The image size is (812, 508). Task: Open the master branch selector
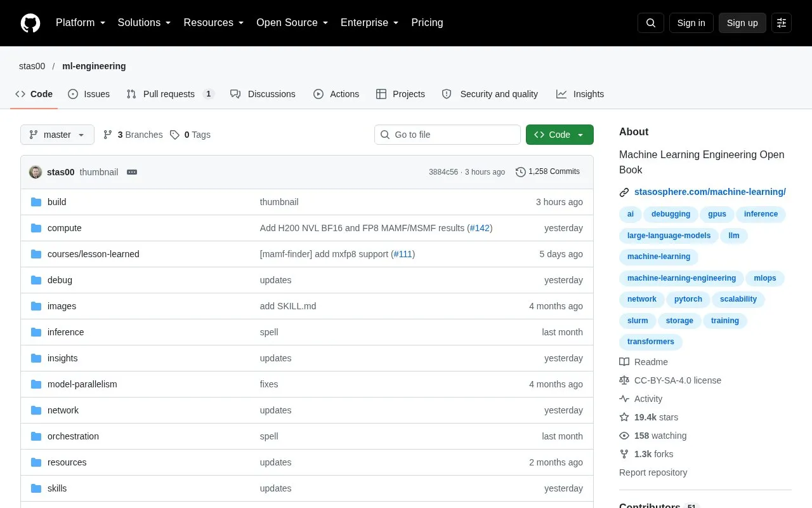(x=57, y=135)
